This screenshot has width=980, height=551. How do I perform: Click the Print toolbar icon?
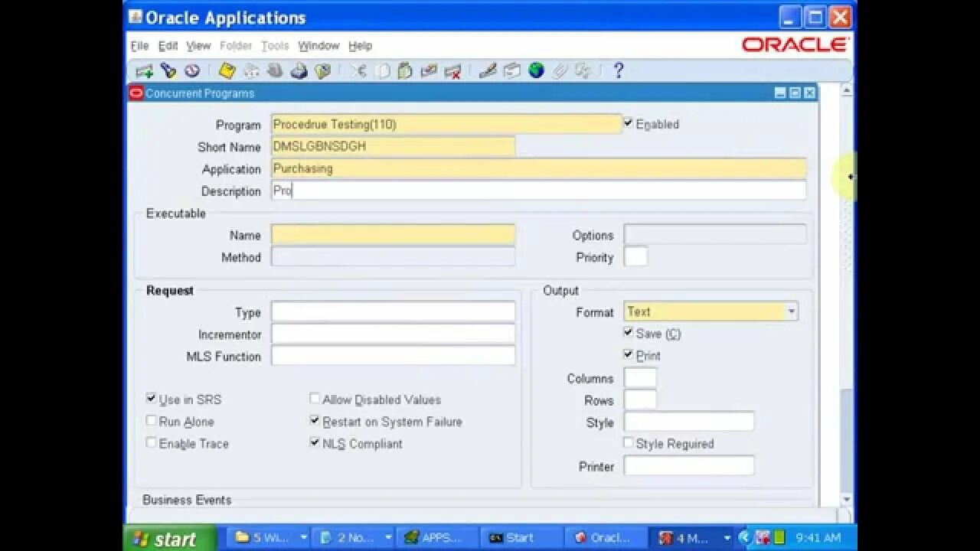tap(299, 71)
